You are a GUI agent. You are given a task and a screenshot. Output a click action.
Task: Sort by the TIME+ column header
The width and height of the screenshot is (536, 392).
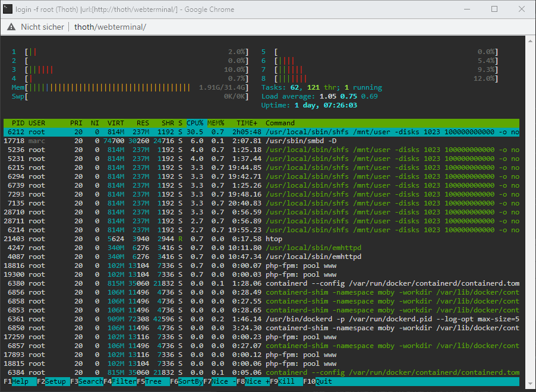[x=247, y=123]
